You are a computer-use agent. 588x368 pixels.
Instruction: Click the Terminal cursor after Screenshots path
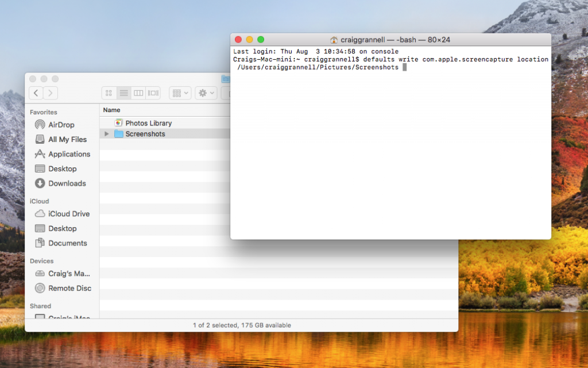pyautogui.click(x=405, y=67)
